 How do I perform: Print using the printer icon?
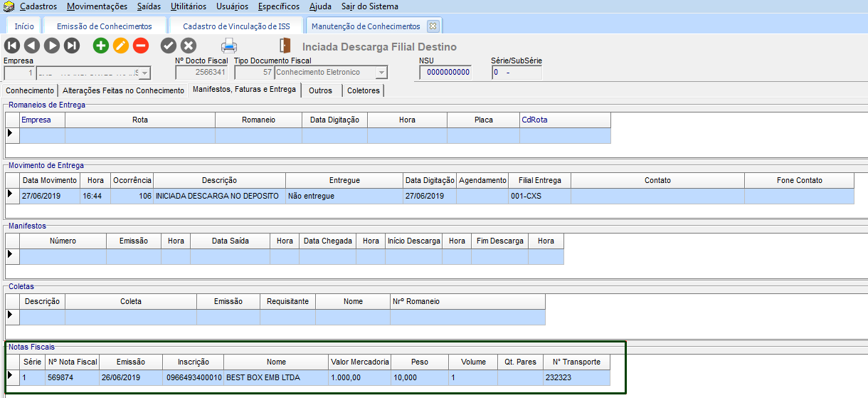click(229, 46)
